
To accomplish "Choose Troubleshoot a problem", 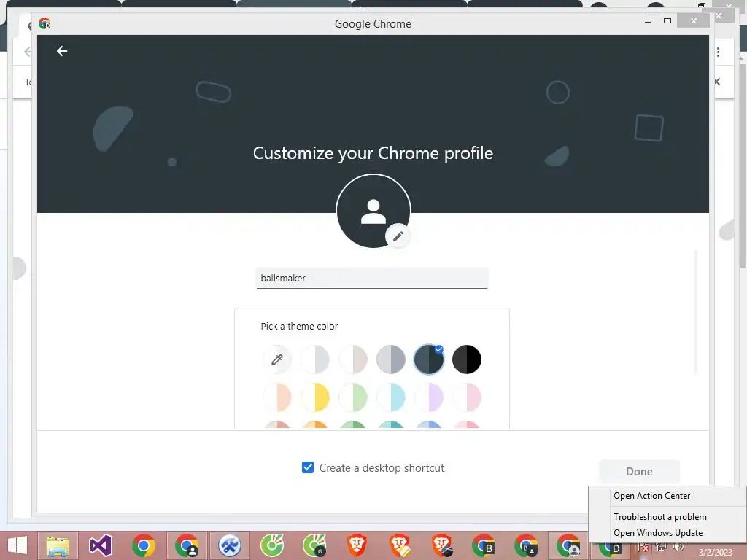I will 659,517.
